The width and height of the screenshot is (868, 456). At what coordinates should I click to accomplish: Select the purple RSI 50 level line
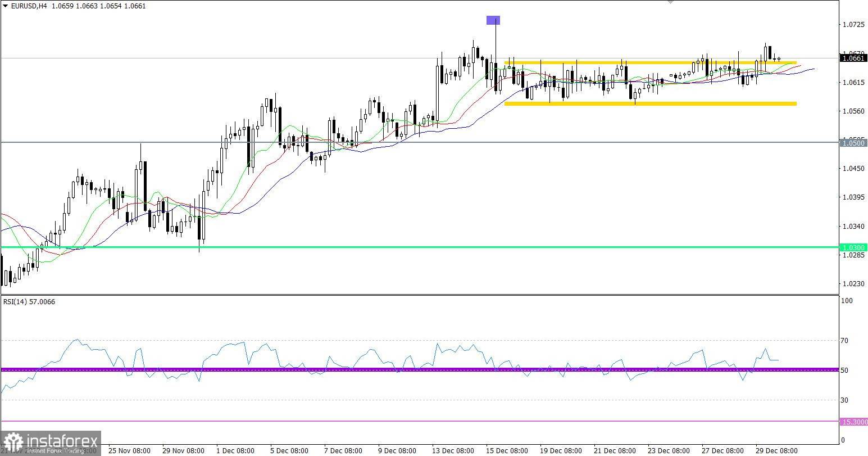coord(419,369)
